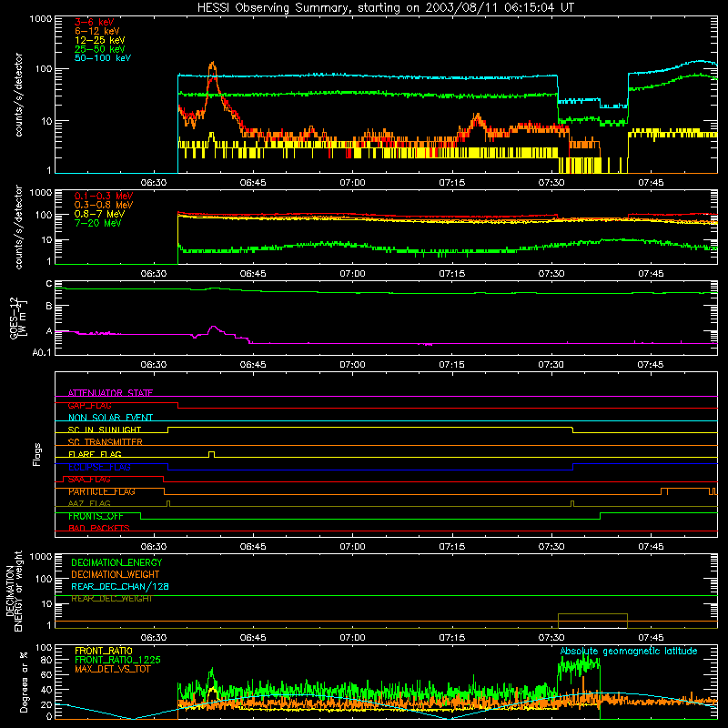
Task: Pick the yellow 12-25 keV legend label
Action: [99, 40]
